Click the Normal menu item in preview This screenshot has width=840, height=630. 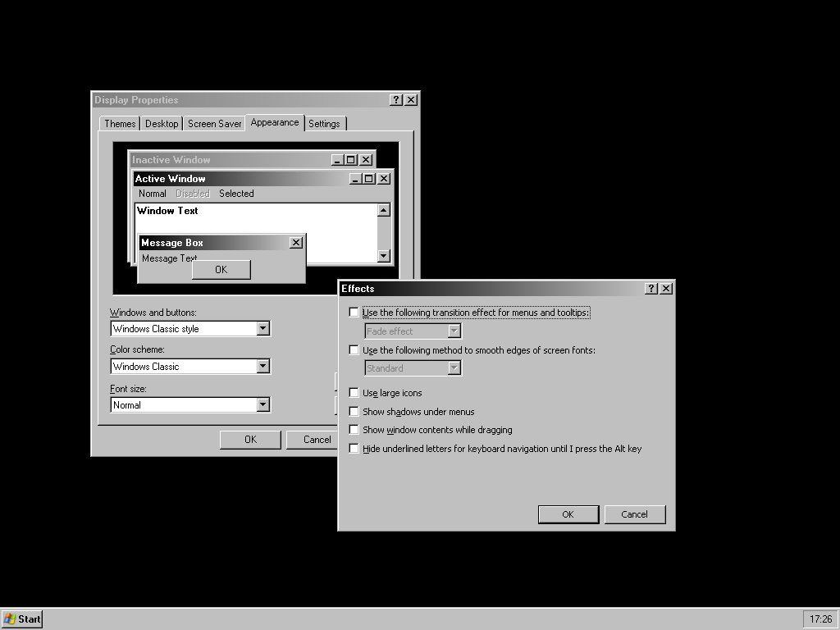tap(152, 194)
